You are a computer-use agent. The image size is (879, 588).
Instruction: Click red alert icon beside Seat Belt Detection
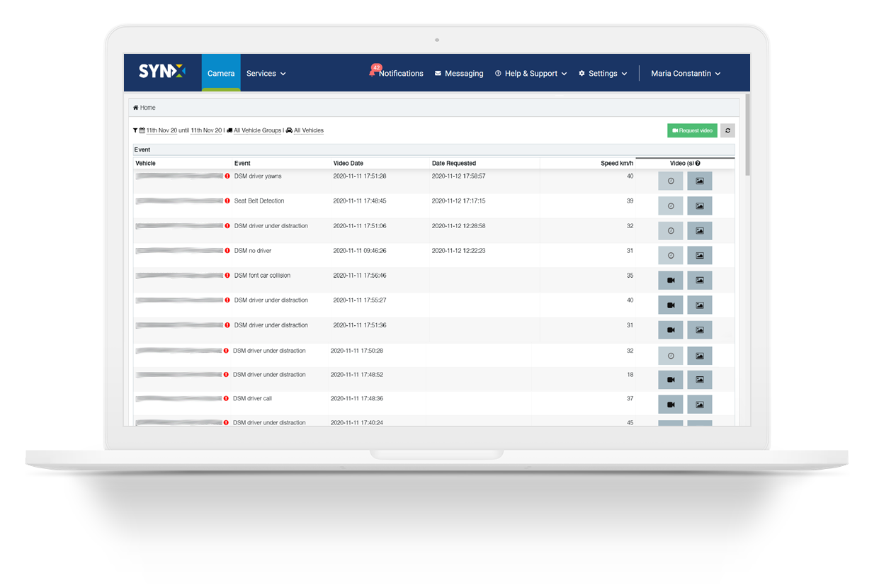[227, 201]
